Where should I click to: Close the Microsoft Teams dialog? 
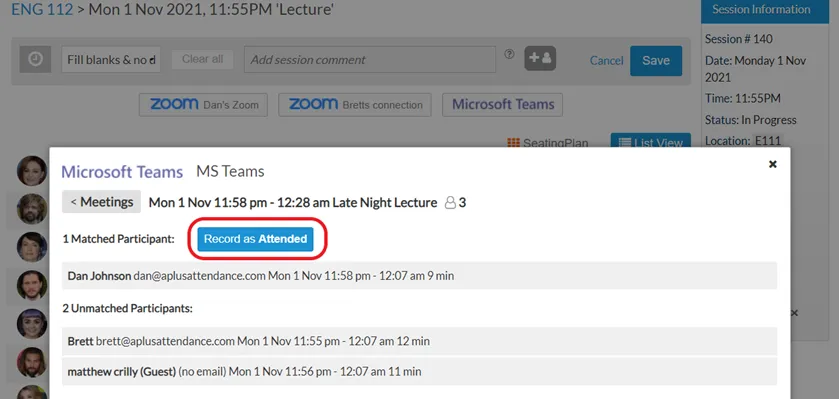tap(772, 164)
